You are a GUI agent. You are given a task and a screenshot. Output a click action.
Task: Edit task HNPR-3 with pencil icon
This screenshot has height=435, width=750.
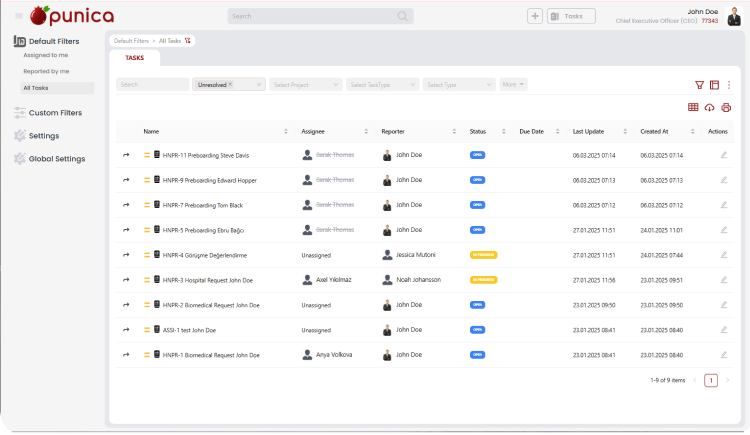724,280
